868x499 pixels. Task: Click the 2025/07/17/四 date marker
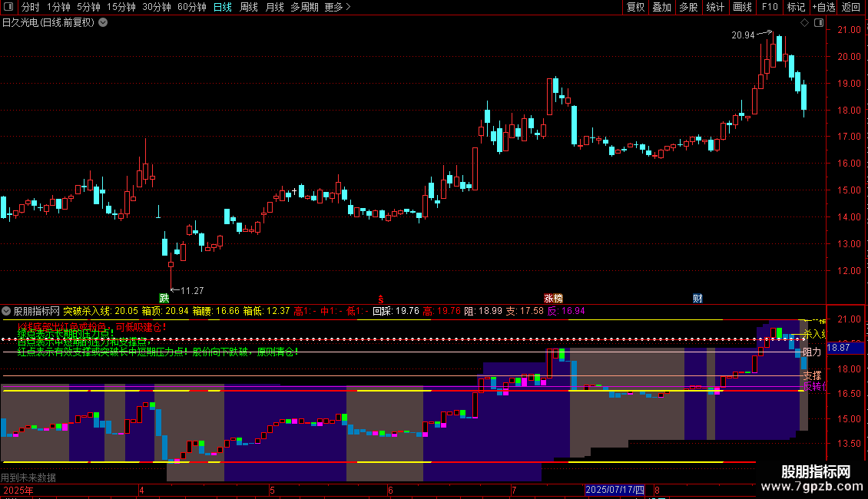[615, 490]
